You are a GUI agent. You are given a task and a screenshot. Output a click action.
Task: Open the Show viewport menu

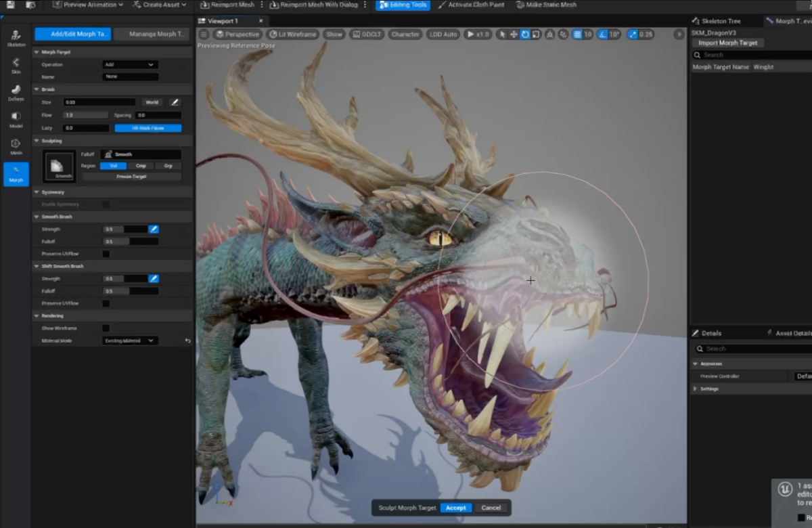[334, 35]
